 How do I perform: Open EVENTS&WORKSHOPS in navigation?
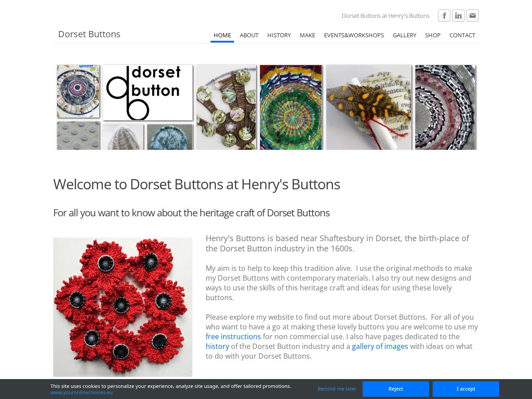[x=354, y=35]
